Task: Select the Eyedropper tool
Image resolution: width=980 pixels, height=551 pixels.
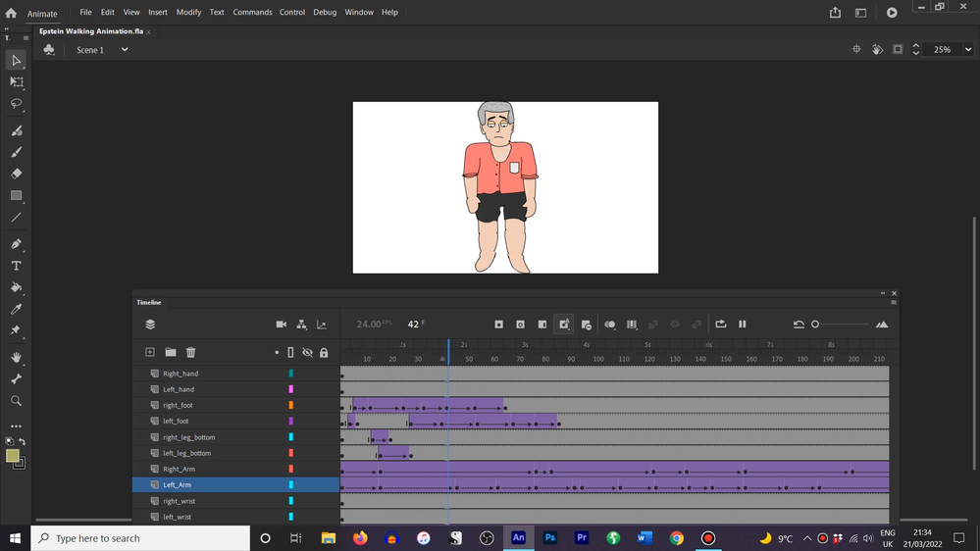Action: point(17,309)
